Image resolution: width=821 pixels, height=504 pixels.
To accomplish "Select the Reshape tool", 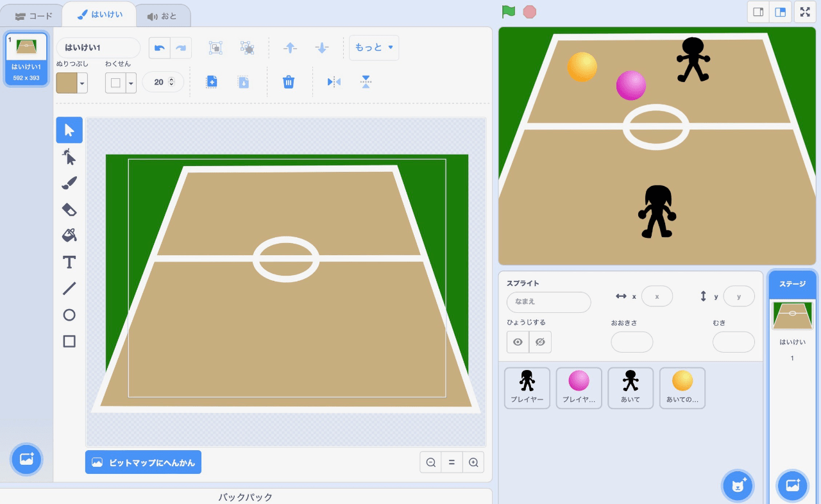I will [69, 156].
